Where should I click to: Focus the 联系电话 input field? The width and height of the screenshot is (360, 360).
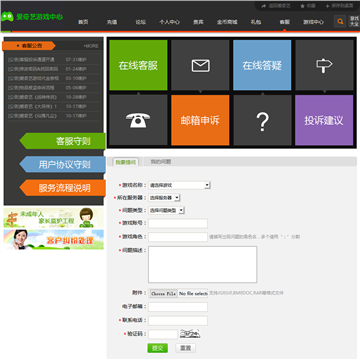(178, 321)
